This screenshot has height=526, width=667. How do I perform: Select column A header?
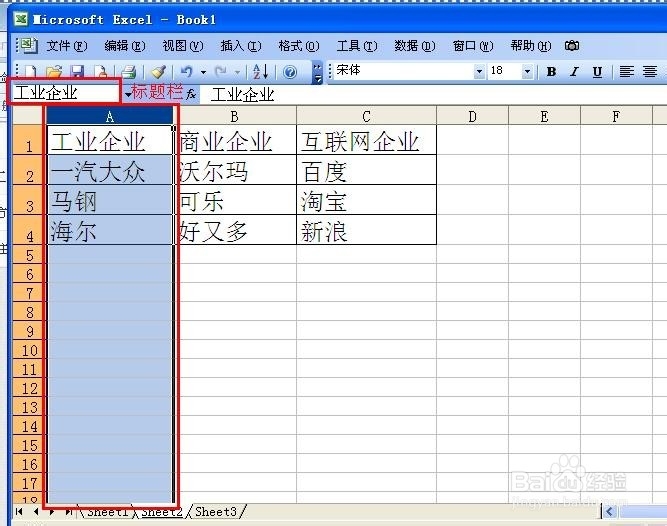110,116
